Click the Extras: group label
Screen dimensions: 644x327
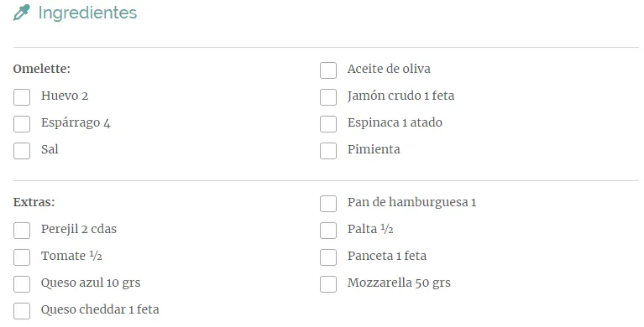[34, 202]
